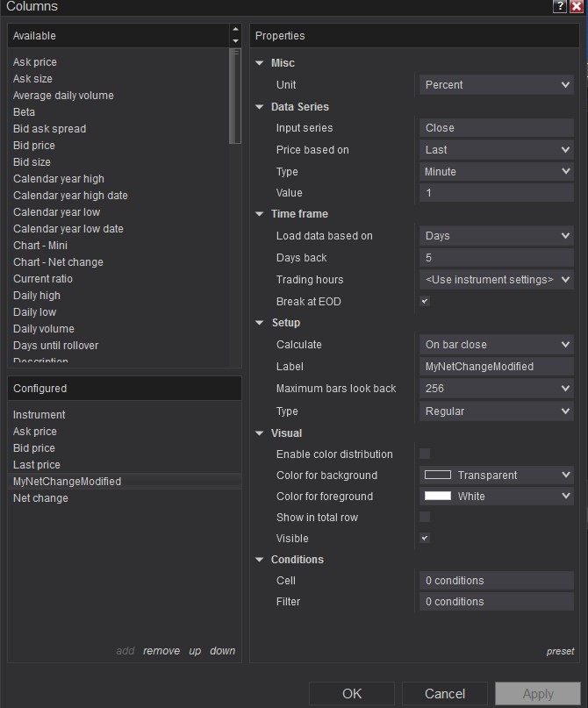The width and height of the screenshot is (588, 708).
Task: Click the help question mark icon
Action: (560, 6)
